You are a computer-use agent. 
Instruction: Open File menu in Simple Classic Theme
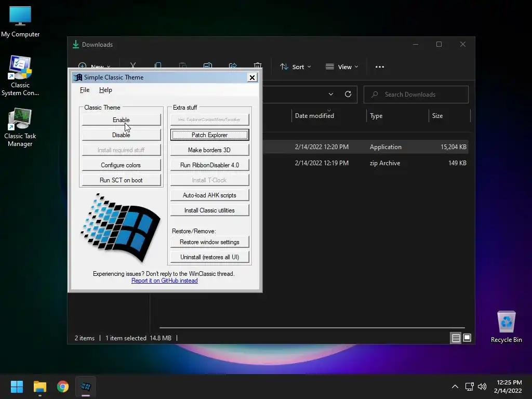[85, 90]
